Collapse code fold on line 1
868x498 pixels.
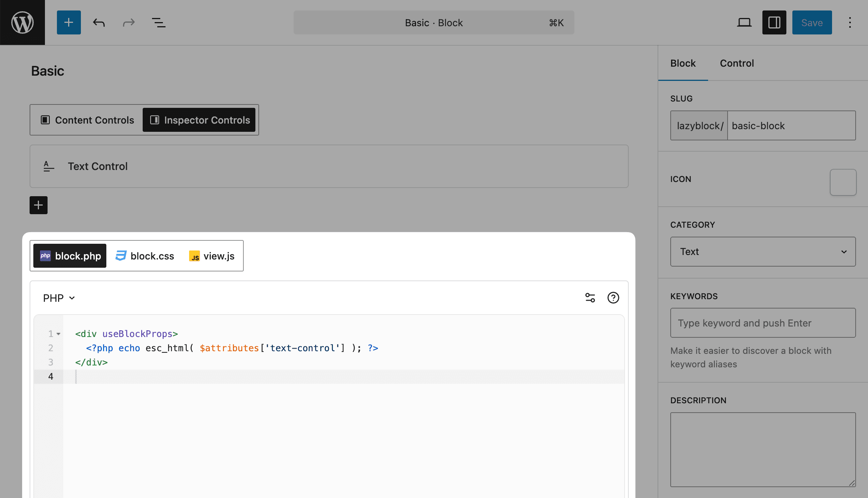58,334
